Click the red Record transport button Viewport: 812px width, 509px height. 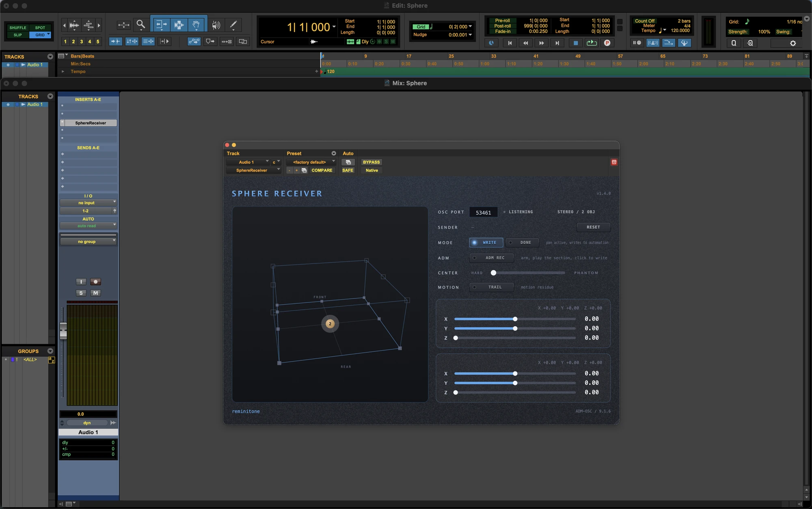pyautogui.click(x=607, y=43)
